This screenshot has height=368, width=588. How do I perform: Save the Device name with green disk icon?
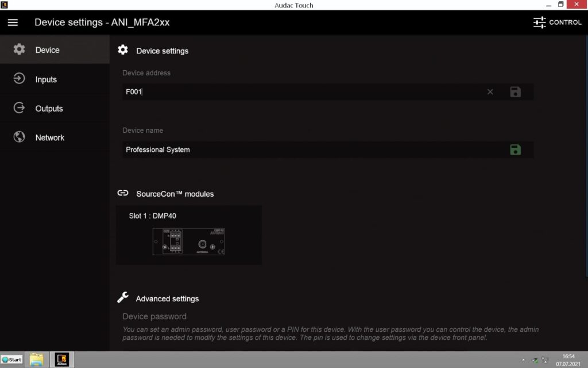click(x=515, y=150)
